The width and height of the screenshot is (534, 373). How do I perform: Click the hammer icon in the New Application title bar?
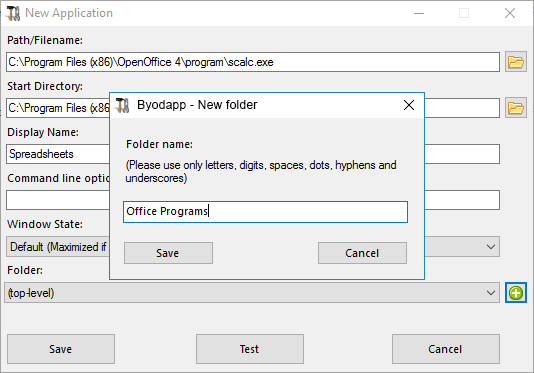[x=13, y=13]
